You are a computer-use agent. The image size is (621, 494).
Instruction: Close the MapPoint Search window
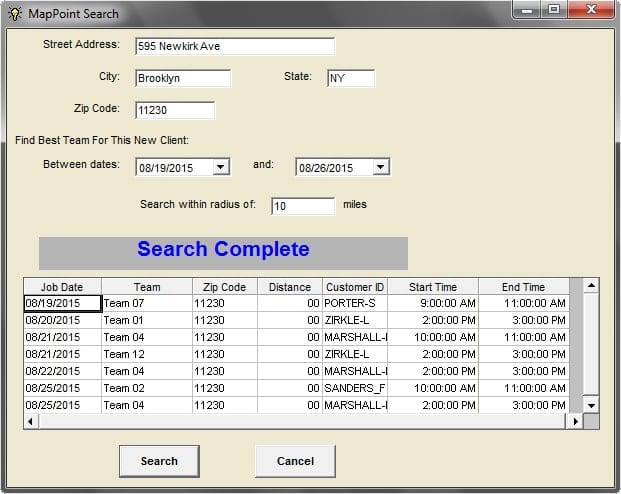coord(591,10)
